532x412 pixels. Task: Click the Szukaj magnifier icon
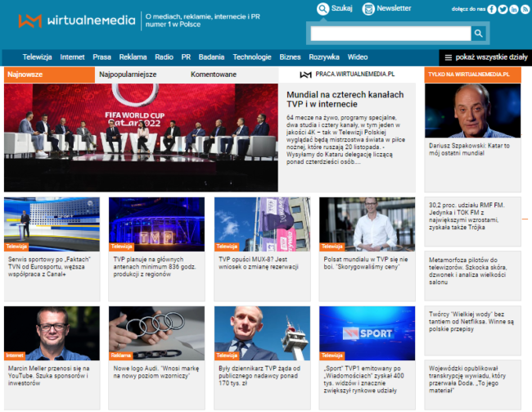click(x=322, y=8)
